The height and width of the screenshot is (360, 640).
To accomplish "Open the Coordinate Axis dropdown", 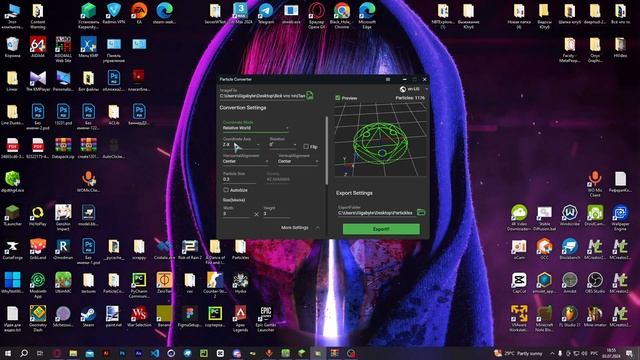I will point(241,145).
